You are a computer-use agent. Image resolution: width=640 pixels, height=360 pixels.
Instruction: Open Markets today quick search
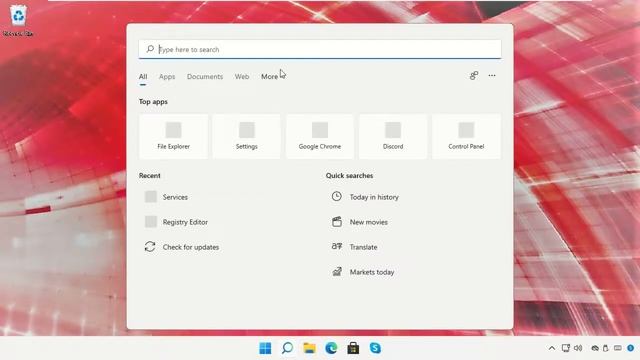pos(372,272)
